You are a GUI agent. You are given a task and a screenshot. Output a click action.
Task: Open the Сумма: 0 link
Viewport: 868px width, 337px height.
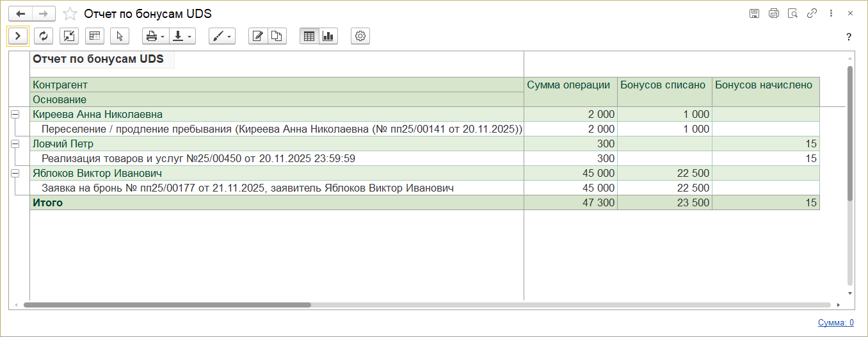(x=835, y=323)
